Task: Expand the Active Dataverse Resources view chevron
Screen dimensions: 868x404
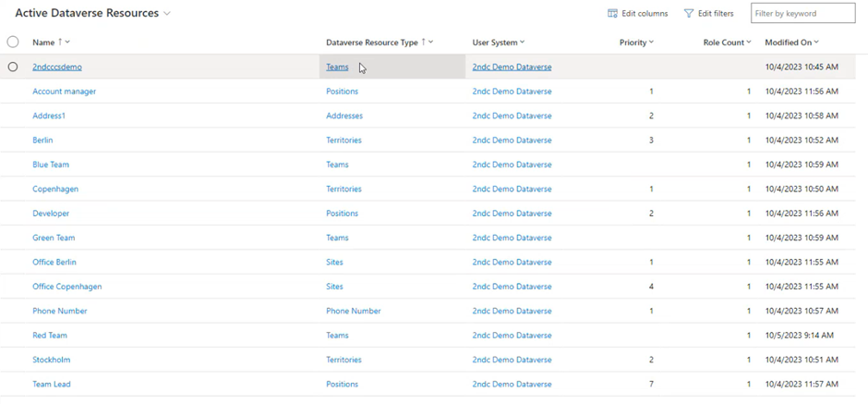Action: (167, 14)
